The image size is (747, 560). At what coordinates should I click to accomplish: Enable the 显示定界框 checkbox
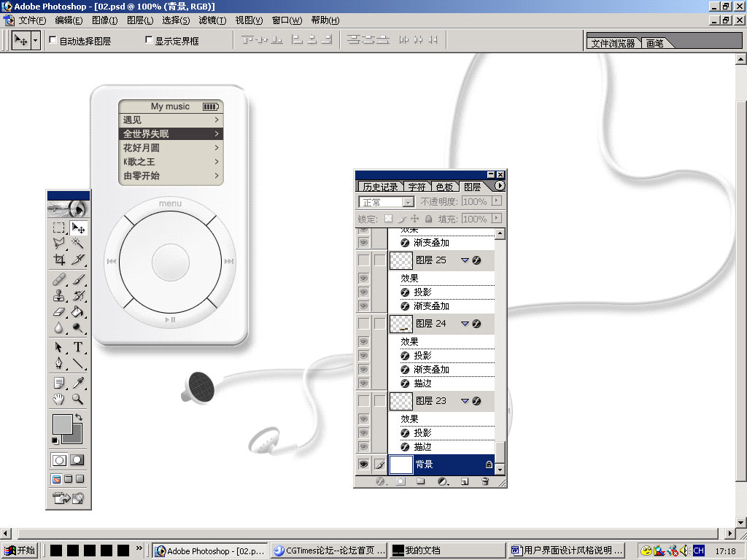tap(149, 40)
